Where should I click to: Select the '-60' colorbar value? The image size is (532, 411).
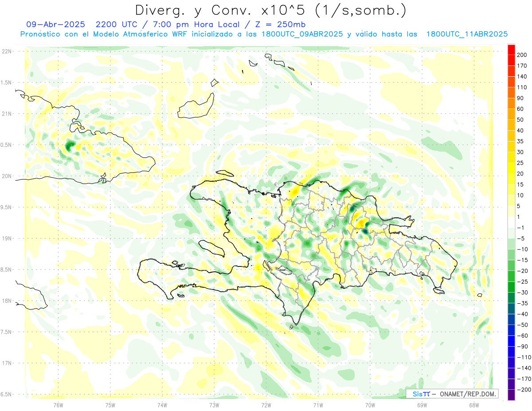522,336
